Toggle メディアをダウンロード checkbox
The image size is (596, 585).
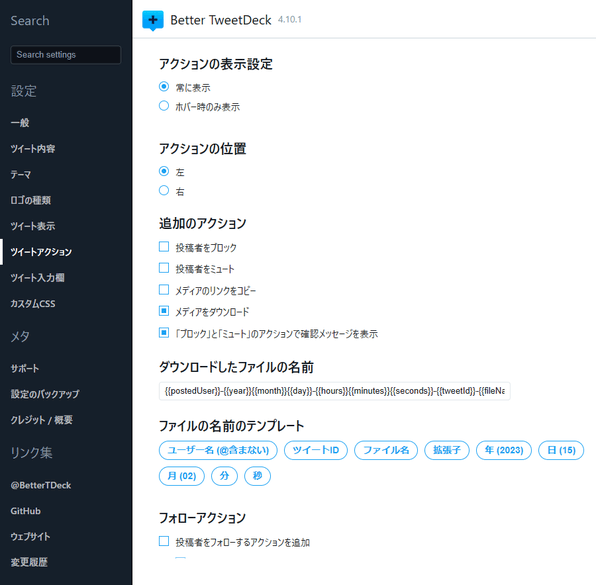[164, 311]
